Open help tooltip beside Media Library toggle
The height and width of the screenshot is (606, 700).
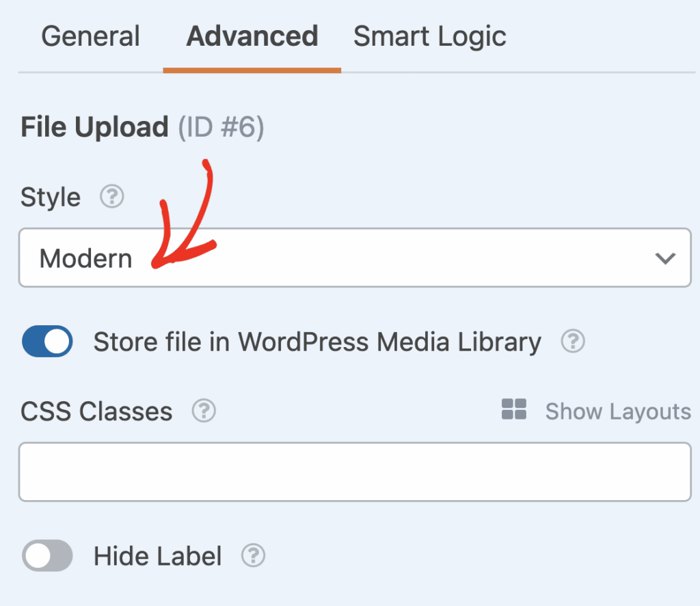pyautogui.click(x=573, y=342)
